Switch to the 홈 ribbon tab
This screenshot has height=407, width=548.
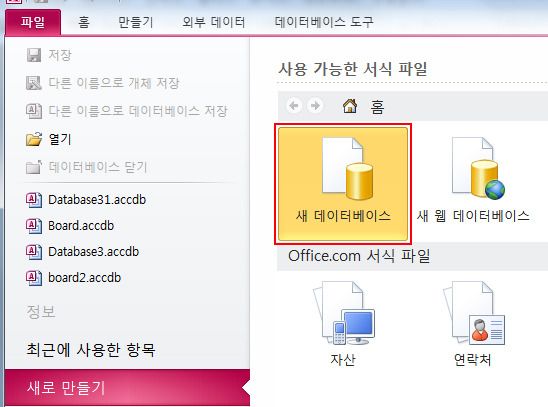click(x=84, y=22)
